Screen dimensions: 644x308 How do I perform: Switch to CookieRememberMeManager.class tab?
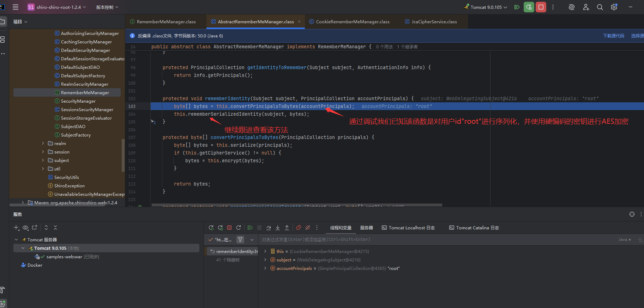353,22
